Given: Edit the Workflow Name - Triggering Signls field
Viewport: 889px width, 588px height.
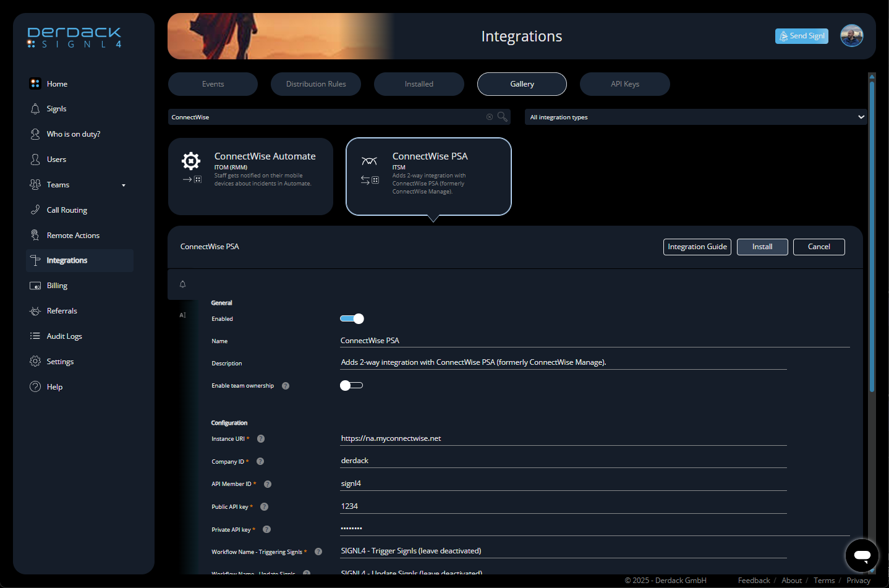Looking at the screenshot, I should [x=563, y=551].
